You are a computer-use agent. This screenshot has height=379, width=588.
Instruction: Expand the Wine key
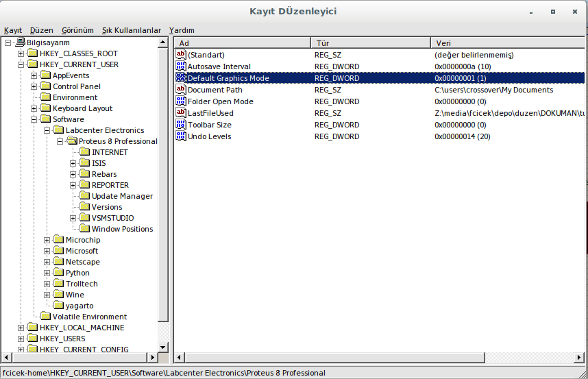pos(47,295)
